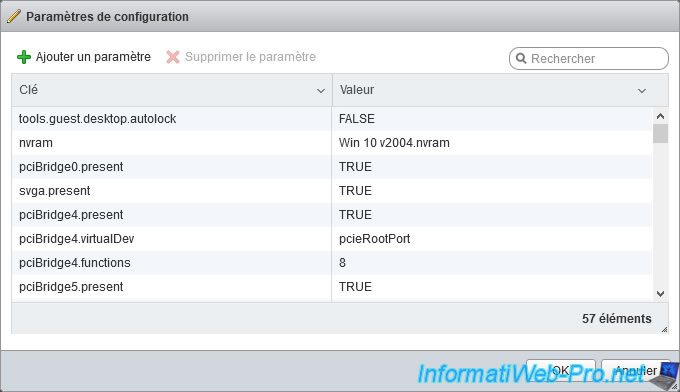This screenshot has height=392, width=680.
Task: Click the 57 éléments count label
Action: point(617,319)
